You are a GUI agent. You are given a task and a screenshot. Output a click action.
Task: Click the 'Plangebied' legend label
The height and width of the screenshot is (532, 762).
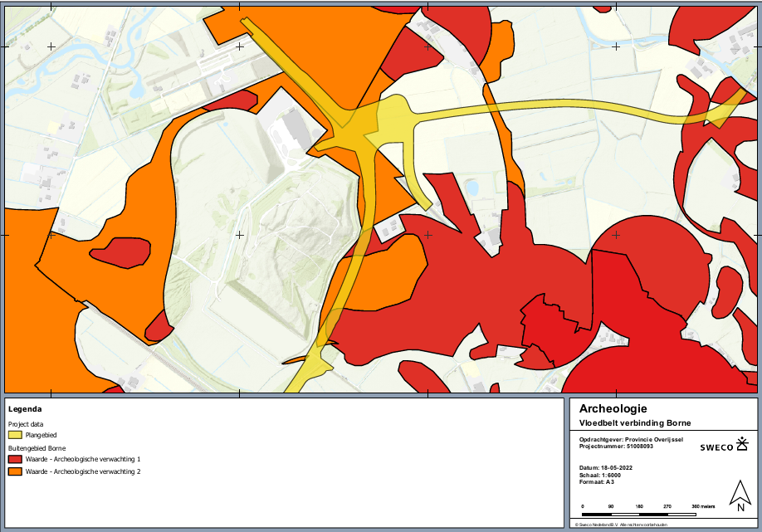click(x=42, y=435)
